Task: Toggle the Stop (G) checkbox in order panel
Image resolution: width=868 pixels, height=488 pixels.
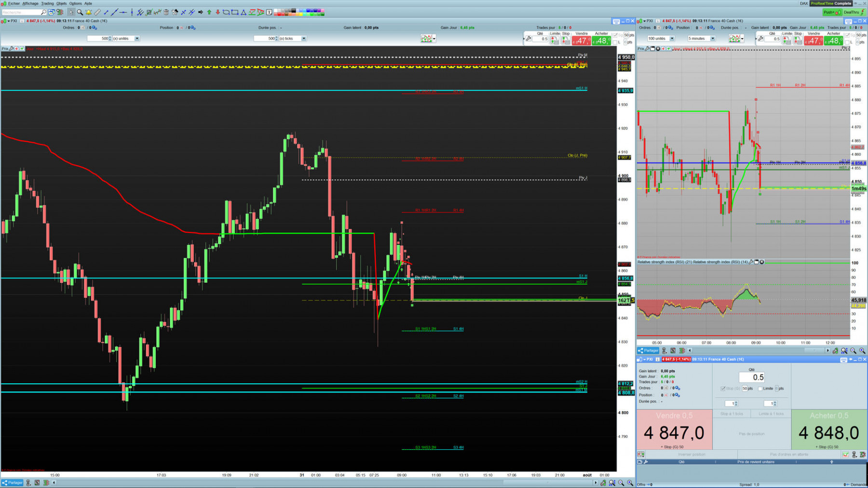Action: point(722,388)
